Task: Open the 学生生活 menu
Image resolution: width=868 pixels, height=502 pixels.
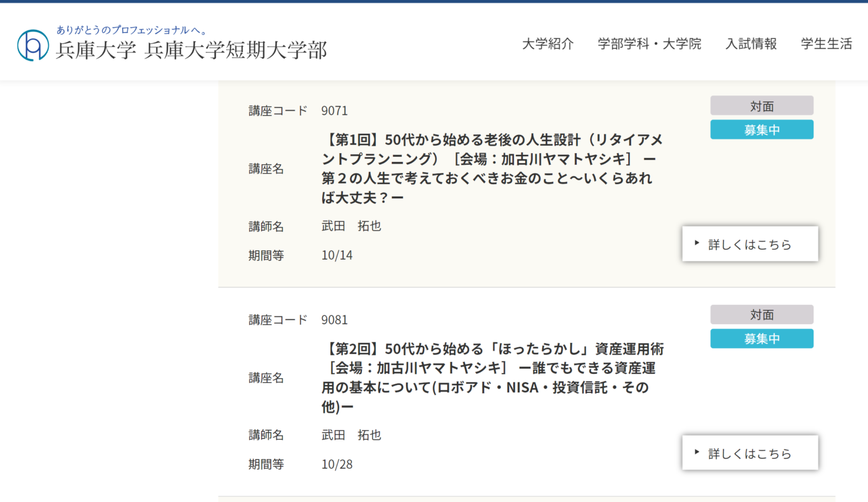Action: 826,44
